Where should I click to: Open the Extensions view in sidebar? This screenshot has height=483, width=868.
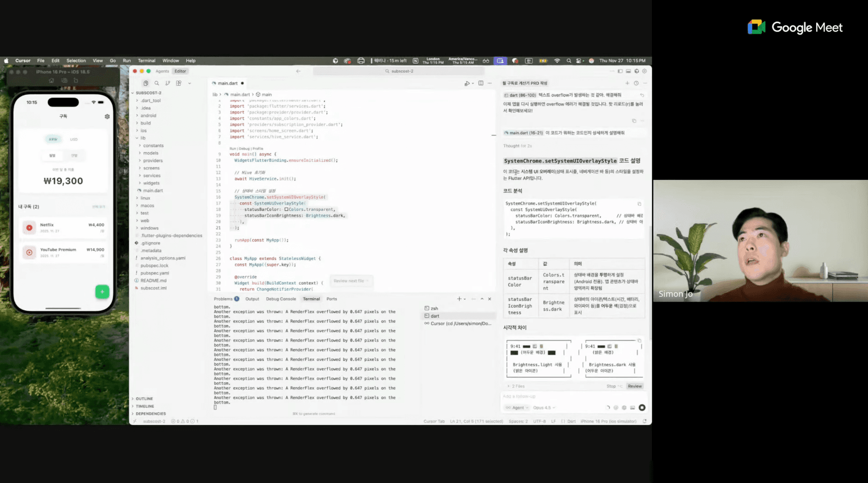point(179,83)
